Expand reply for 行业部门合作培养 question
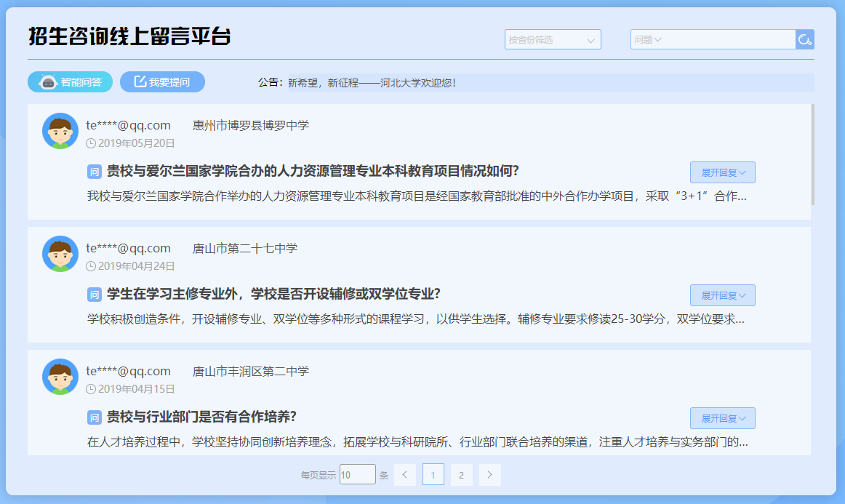 click(x=723, y=418)
